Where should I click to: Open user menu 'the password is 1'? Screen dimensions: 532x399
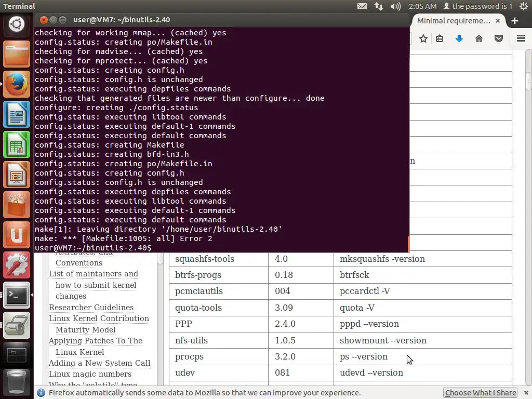coord(478,6)
